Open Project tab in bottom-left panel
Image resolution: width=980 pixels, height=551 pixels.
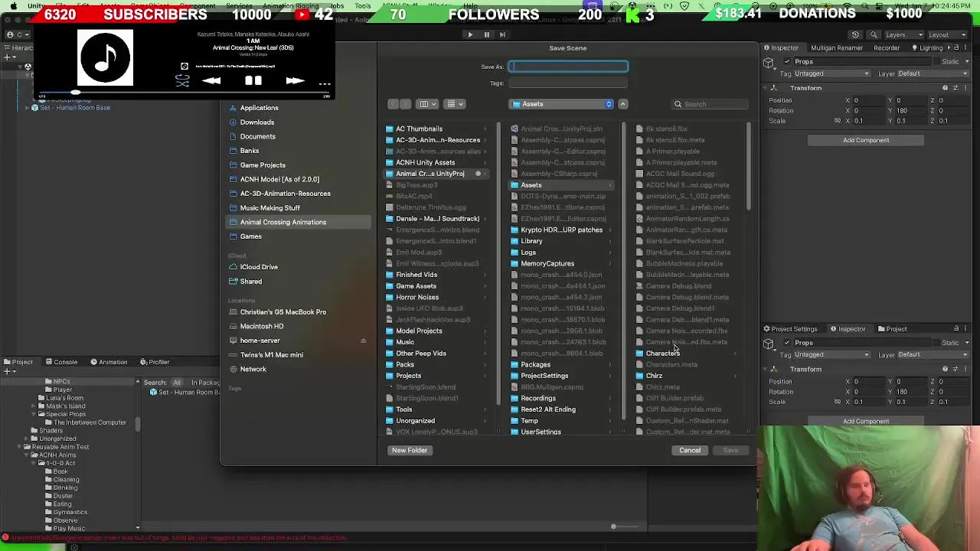pyautogui.click(x=18, y=362)
